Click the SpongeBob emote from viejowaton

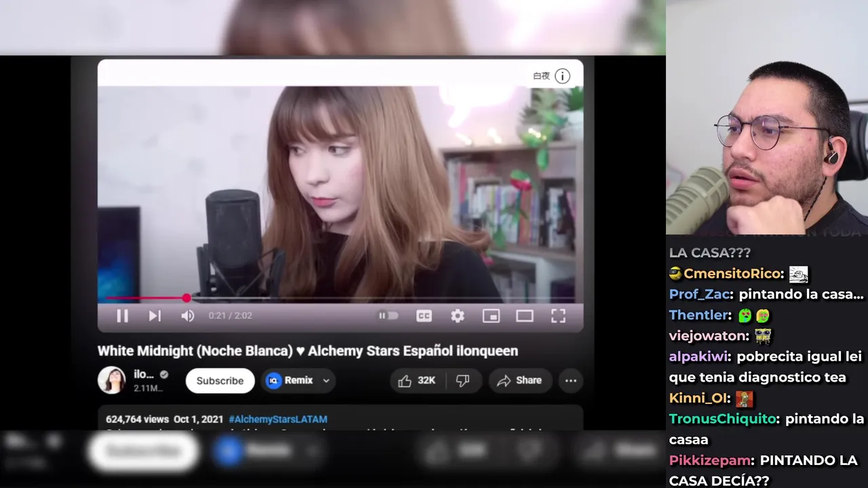pyautogui.click(x=763, y=336)
